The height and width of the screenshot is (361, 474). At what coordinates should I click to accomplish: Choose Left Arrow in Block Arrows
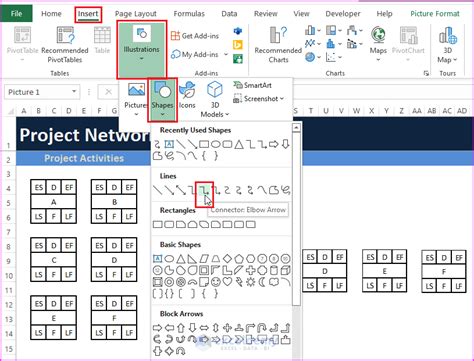pyautogui.click(x=169, y=328)
